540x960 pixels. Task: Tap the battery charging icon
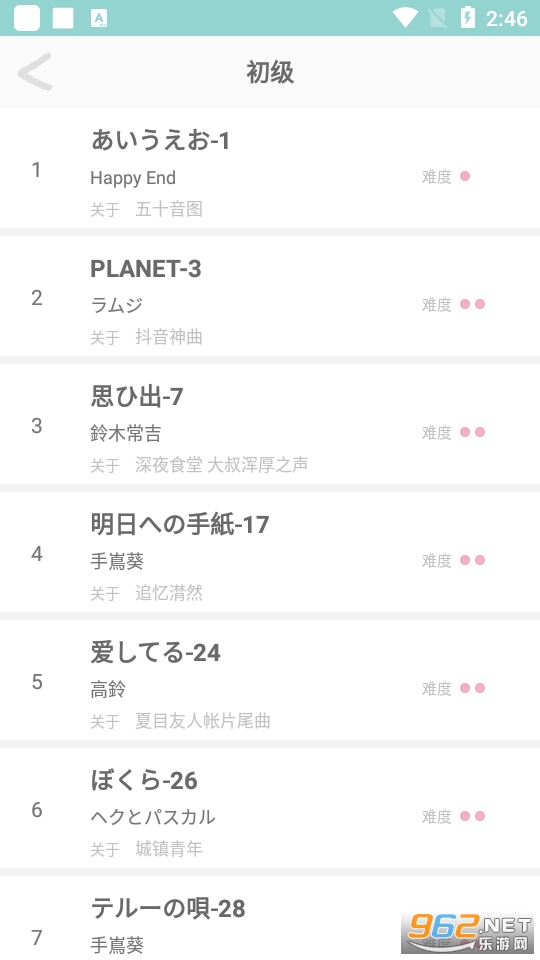coord(468,17)
